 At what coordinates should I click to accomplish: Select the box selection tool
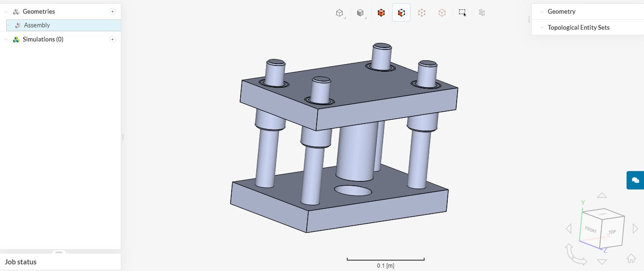tap(462, 13)
